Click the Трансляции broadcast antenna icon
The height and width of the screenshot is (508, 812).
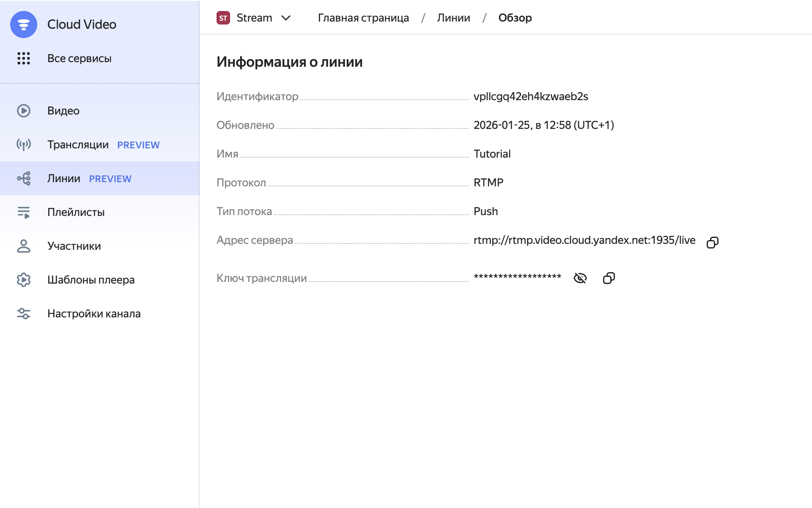pos(24,145)
